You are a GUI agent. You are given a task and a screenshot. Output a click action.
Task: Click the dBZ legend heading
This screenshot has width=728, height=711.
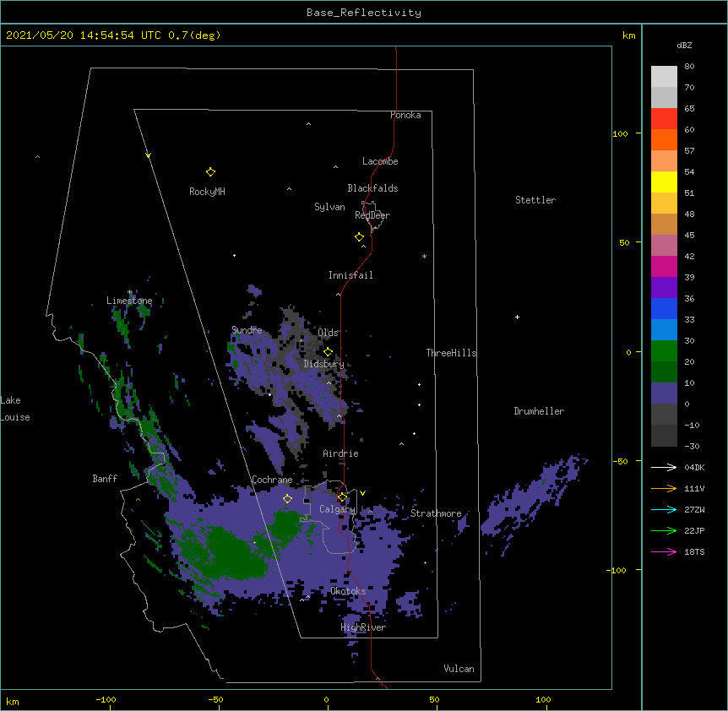click(684, 45)
